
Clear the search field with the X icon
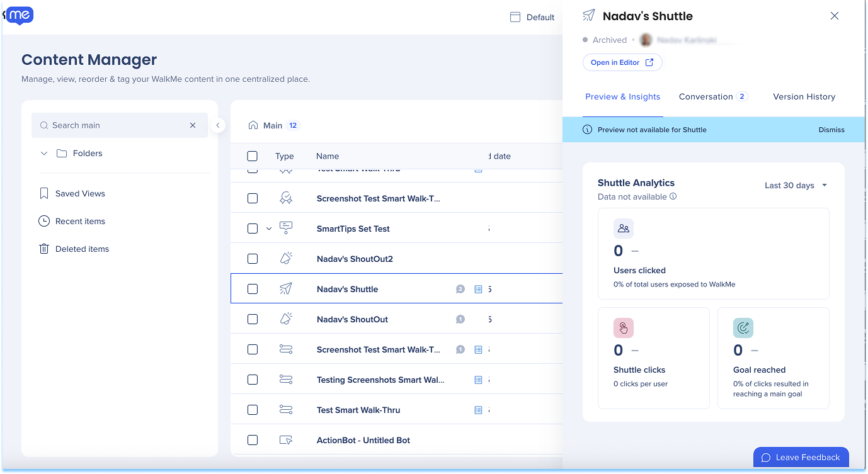[x=193, y=126]
